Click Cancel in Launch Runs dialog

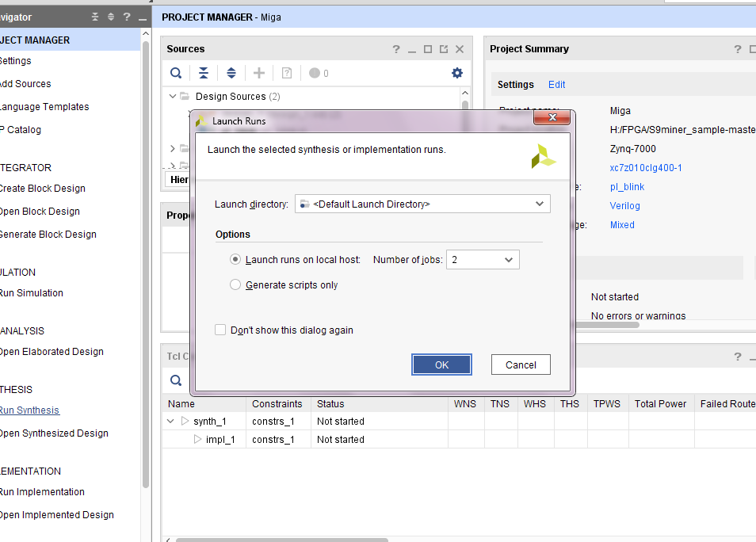[x=521, y=365]
